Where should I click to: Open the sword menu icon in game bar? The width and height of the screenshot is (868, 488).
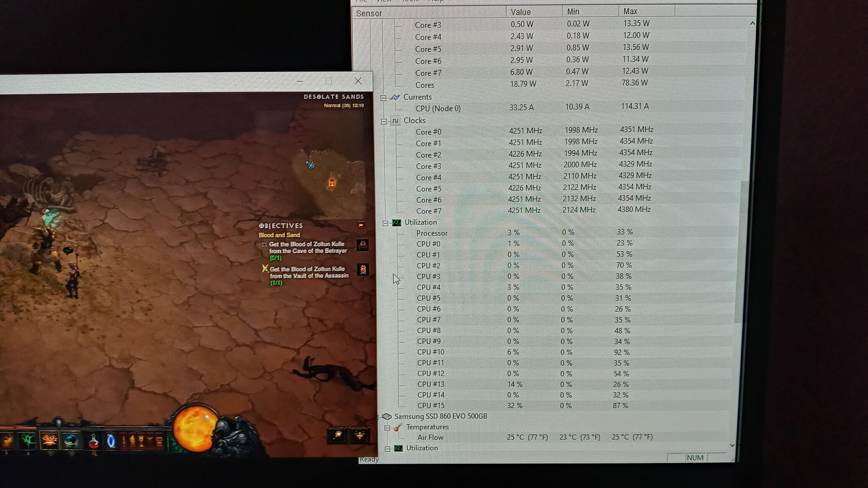coord(124,442)
